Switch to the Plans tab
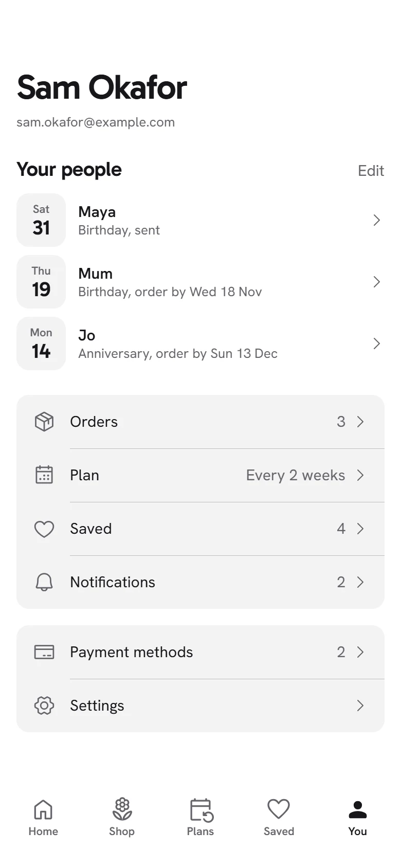 pos(200,817)
